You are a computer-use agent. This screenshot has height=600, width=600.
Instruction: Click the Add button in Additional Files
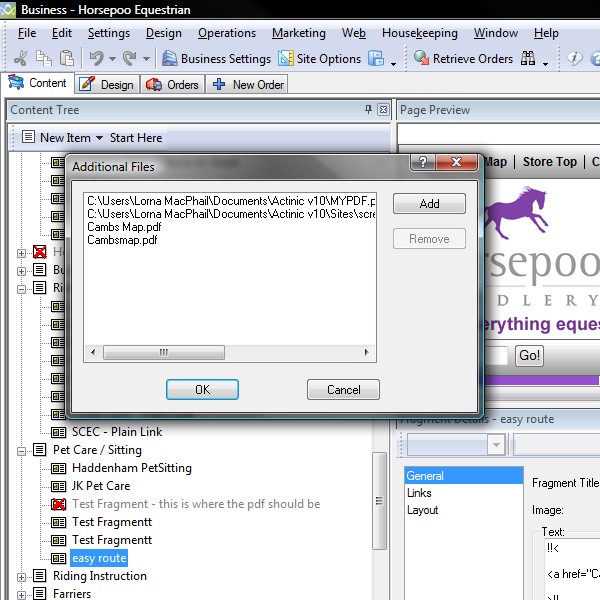tap(429, 204)
